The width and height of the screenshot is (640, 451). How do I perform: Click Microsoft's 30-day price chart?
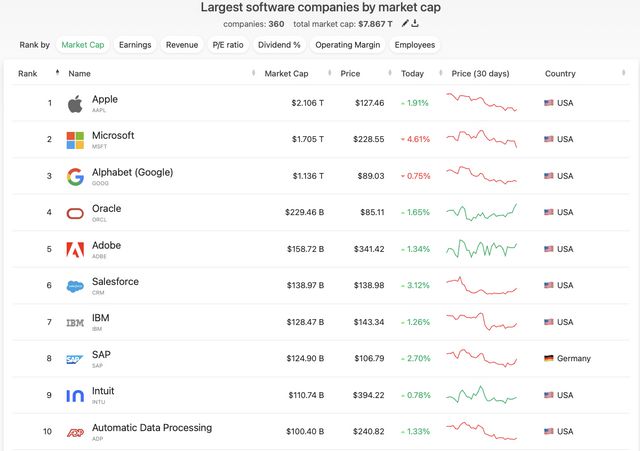click(482, 139)
